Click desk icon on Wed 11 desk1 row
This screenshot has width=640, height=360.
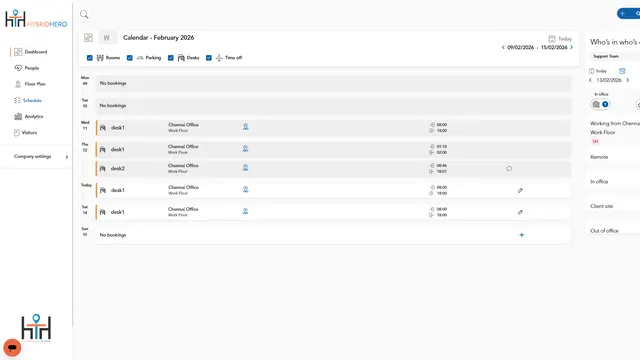103,128
